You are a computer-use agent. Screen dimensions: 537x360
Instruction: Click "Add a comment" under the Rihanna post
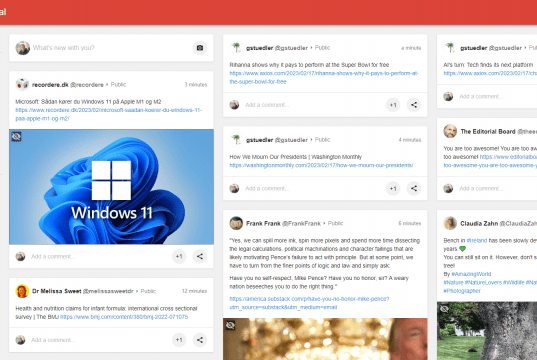pyautogui.click(x=267, y=105)
